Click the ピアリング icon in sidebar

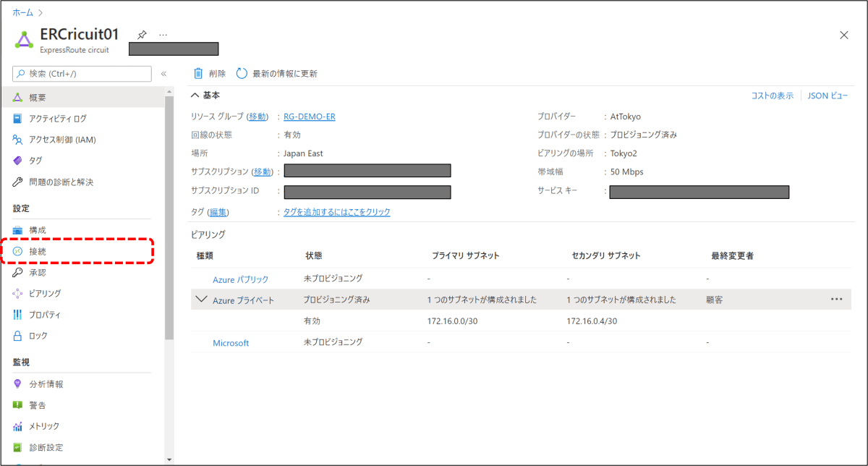coord(18,293)
